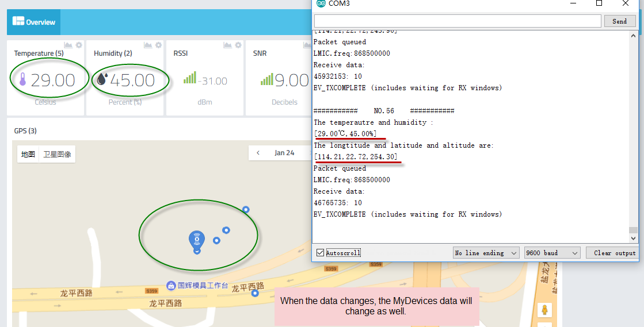Open Temperature widget settings gear
644x327 pixels.
tap(79, 45)
